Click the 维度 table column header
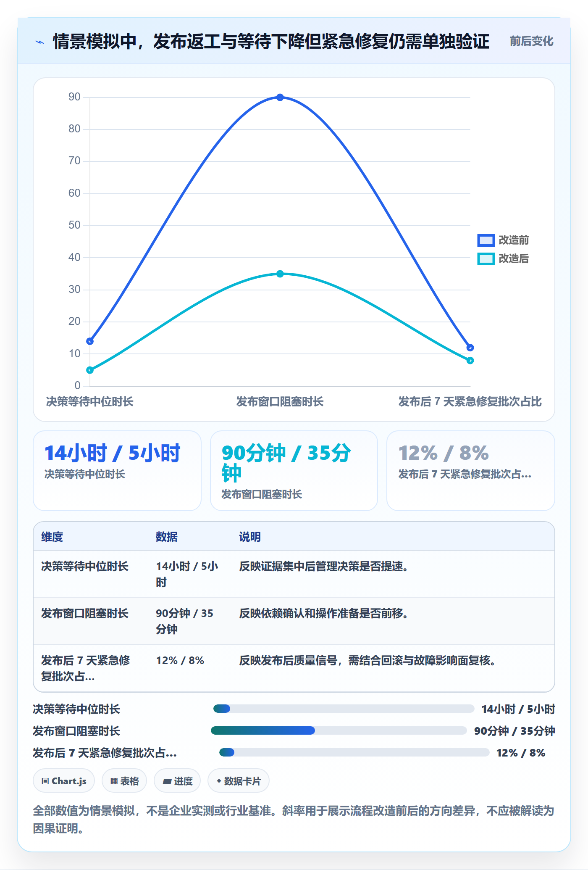 (52, 537)
